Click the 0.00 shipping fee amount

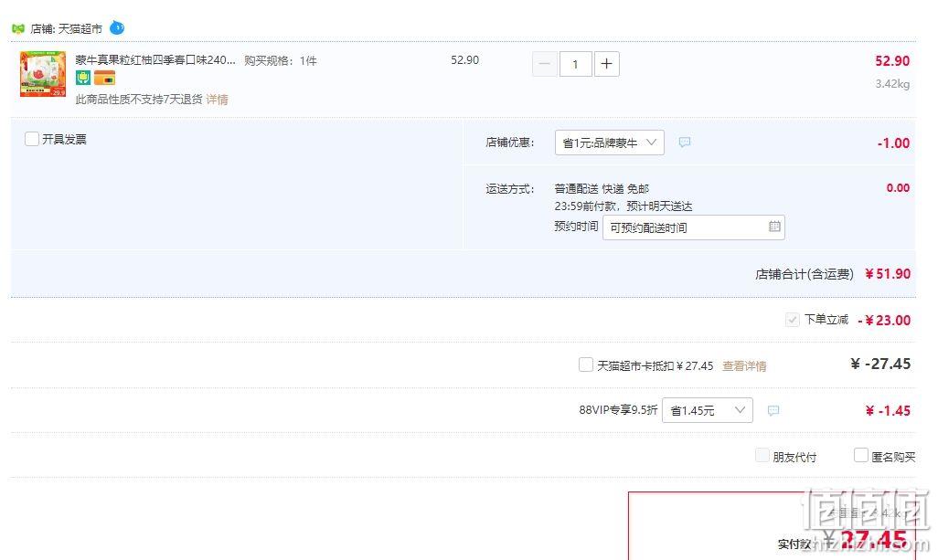tap(898, 188)
